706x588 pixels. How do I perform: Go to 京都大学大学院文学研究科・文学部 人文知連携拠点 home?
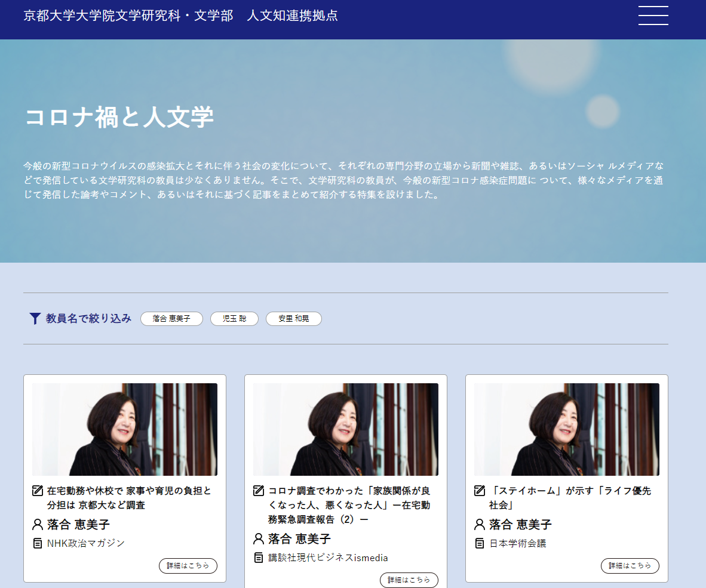tap(180, 16)
